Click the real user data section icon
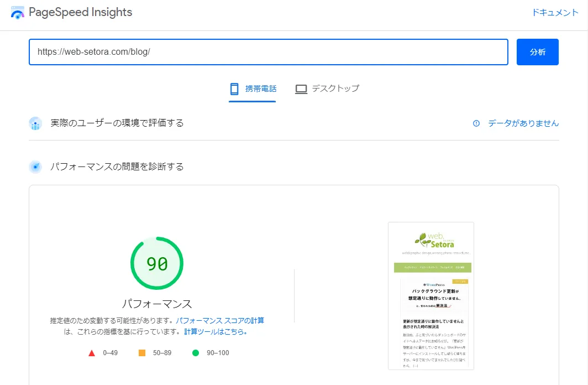The width and height of the screenshot is (588, 385). 35,123
